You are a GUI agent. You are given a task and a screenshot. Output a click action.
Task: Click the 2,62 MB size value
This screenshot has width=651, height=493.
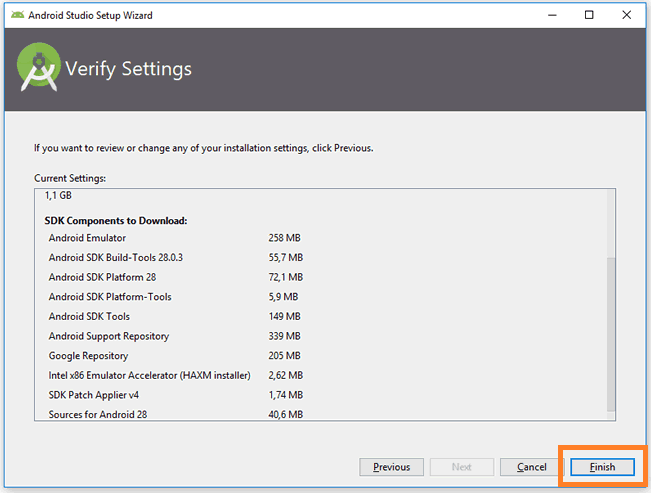(286, 375)
